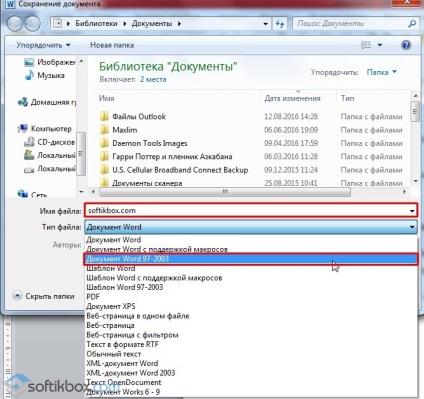The height and width of the screenshot is (399, 424).
Task: Open the Упорядочить toolbar menu
Action: 43,45
